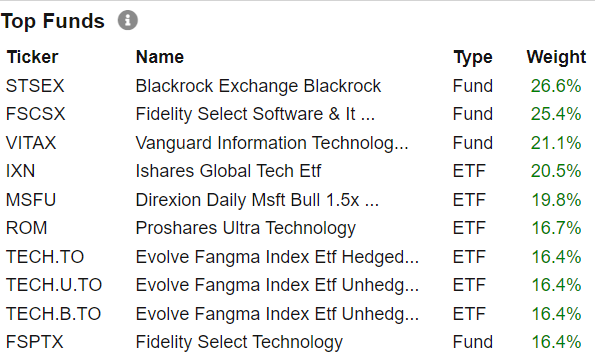
Task: Select Proshares Ultra Technology name
Action: [246, 229]
